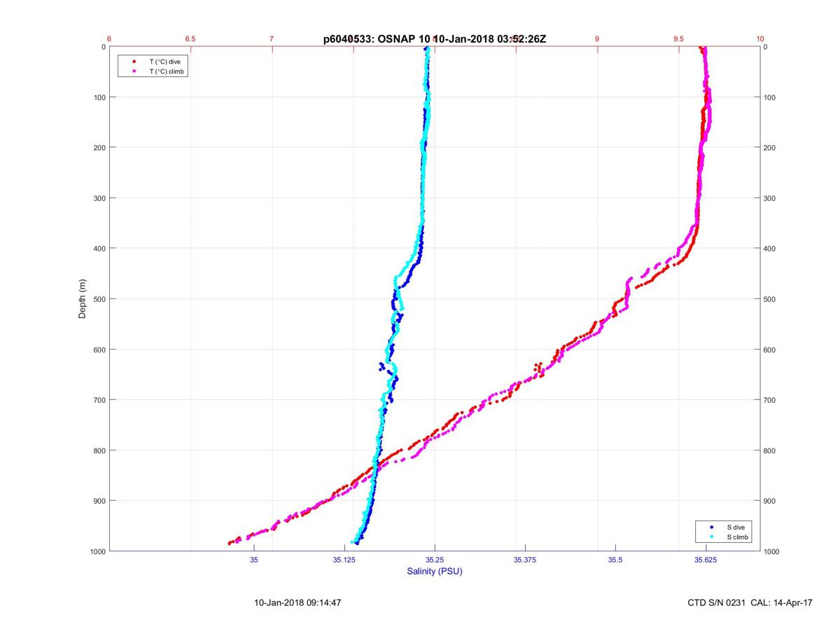Select the T (°C) climb legend entry
840x620 pixels.
click(168, 71)
